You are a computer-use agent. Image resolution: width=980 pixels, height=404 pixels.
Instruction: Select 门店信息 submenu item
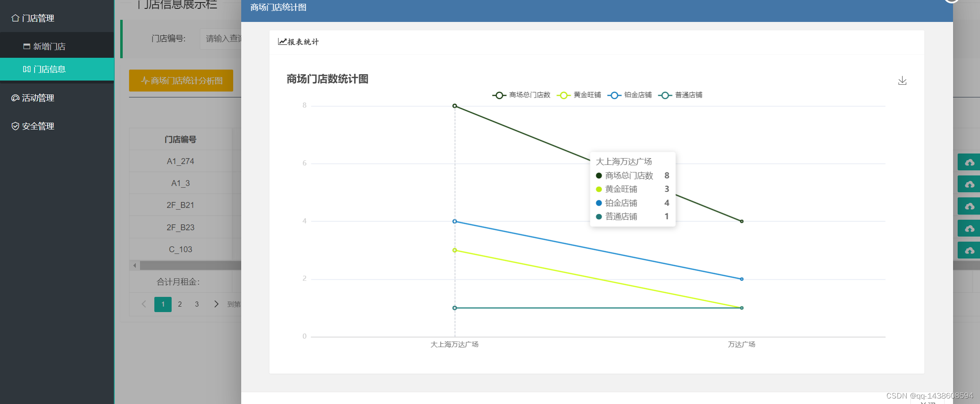[57, 69]
